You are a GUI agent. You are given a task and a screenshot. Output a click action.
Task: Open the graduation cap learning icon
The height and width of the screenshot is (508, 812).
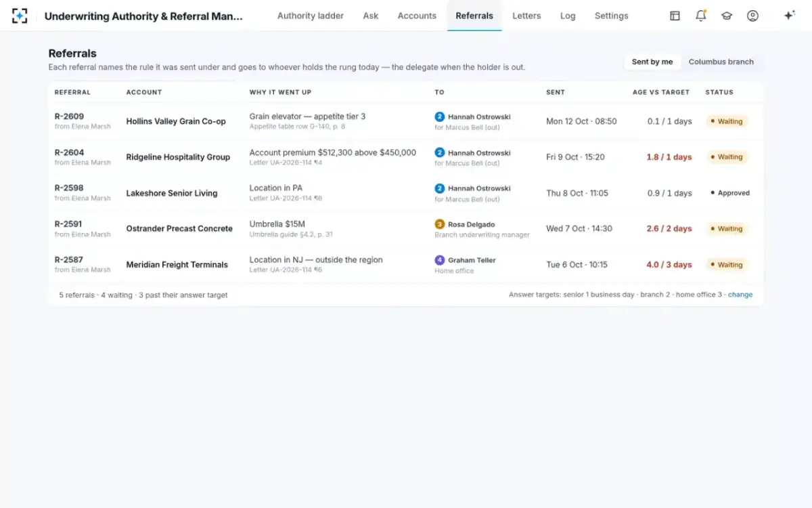pyautogui.click(x=727, y=16)
